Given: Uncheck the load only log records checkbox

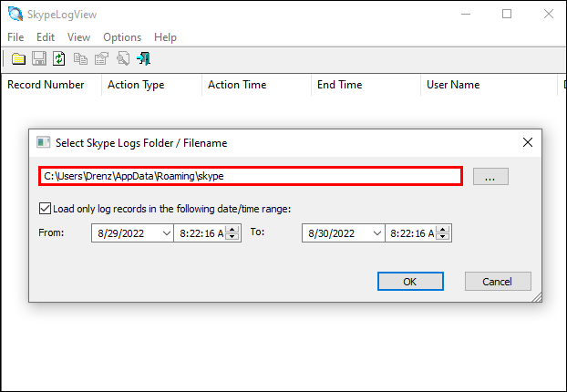Looking at the screenshot, I should (46, 208).
